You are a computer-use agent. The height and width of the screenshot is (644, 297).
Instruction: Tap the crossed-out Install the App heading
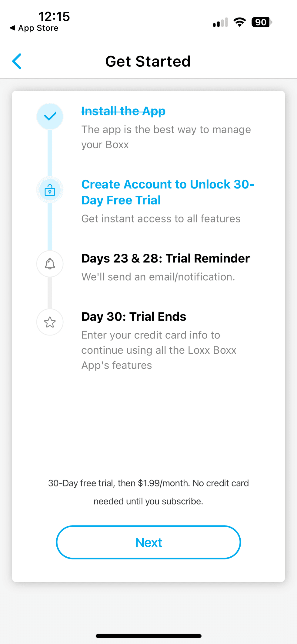(x=123, y=111)
